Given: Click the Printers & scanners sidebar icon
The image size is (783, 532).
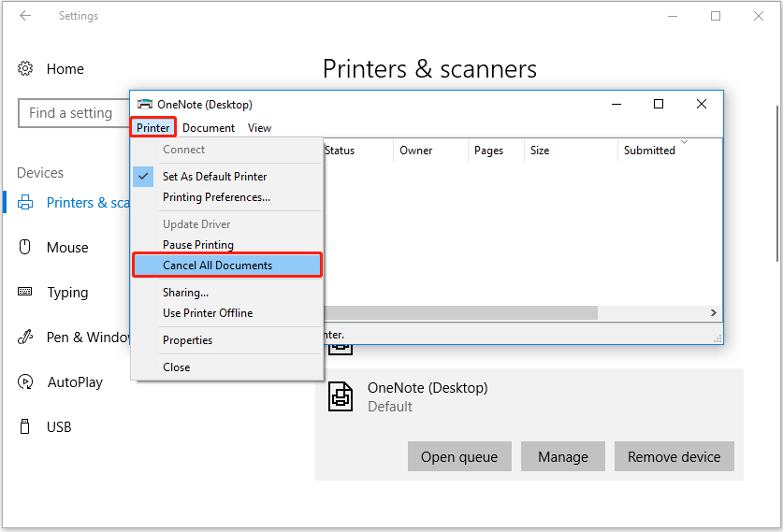Looking at the screenshot, I should point(26,203).
